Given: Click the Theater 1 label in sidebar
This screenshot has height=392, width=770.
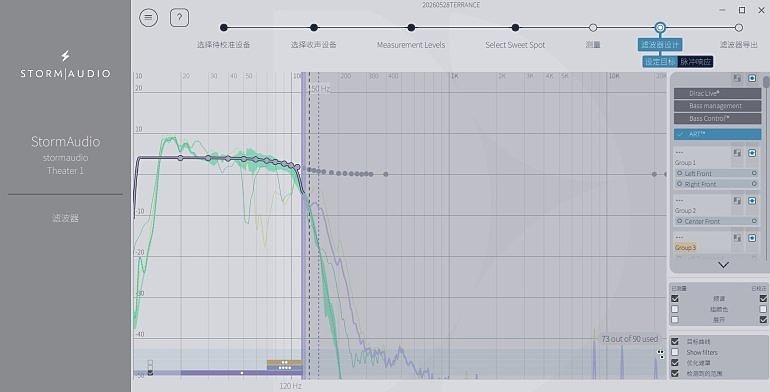Looking at the screenshot, I should (65, 171).
